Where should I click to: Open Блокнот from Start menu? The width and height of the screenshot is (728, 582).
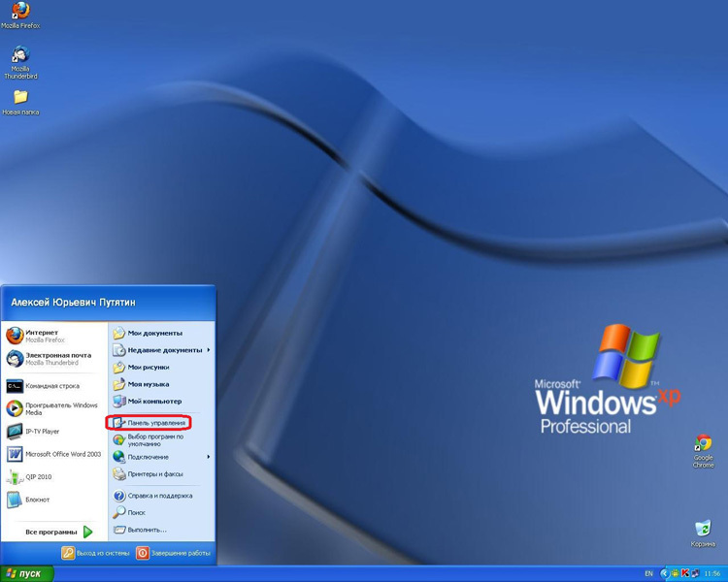(53, 500)
